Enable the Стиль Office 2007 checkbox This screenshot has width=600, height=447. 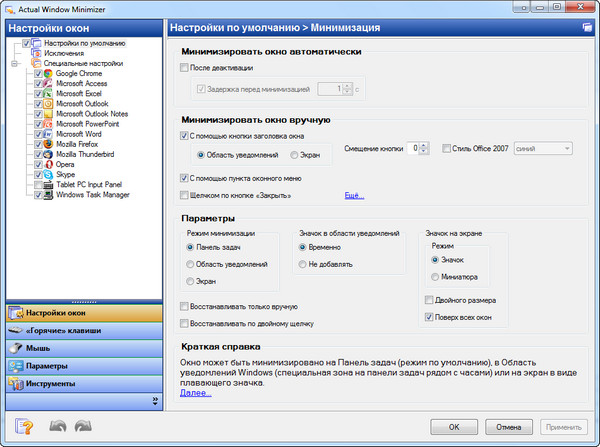tap(446, 148)
